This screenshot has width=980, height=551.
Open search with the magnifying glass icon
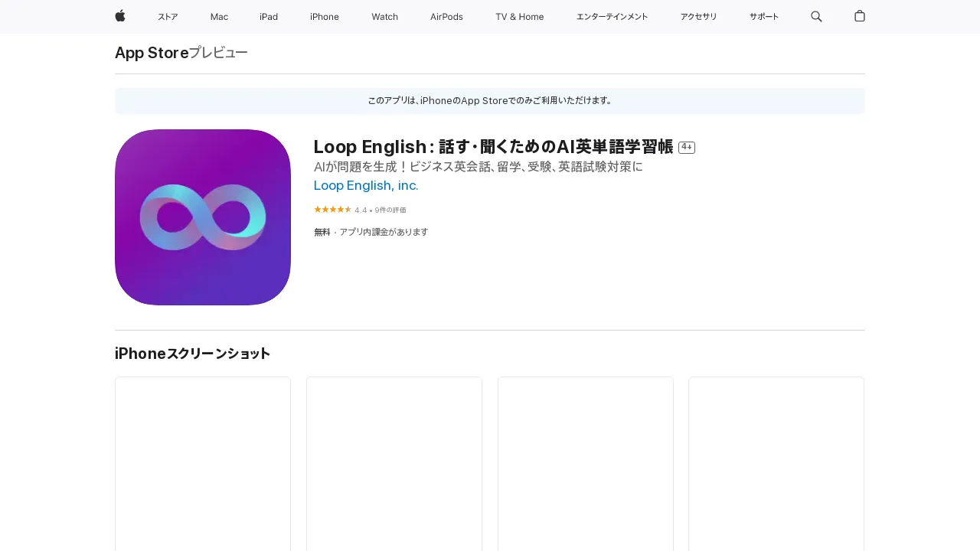(x=816, y=16)
